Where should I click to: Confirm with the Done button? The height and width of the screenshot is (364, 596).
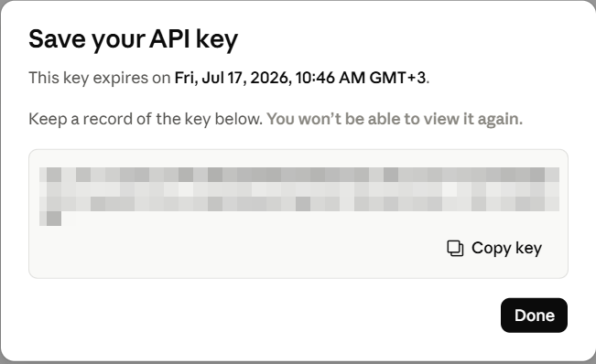tap(534, 316)
